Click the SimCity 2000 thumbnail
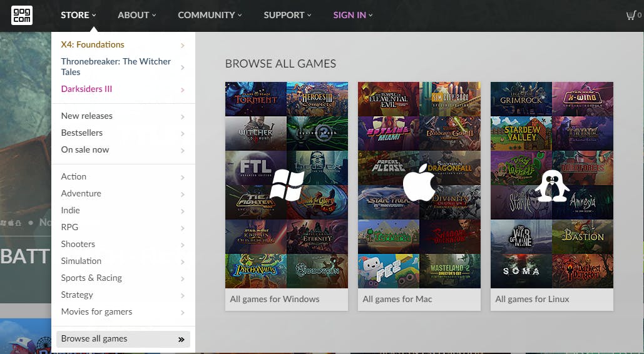 pyautogui.click(x=450, y=99)
